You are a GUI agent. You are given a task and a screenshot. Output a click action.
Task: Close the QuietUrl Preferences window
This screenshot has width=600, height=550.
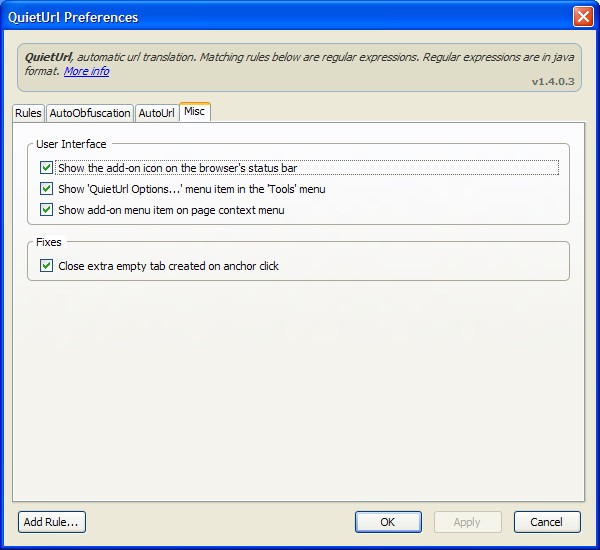point(583,17)
